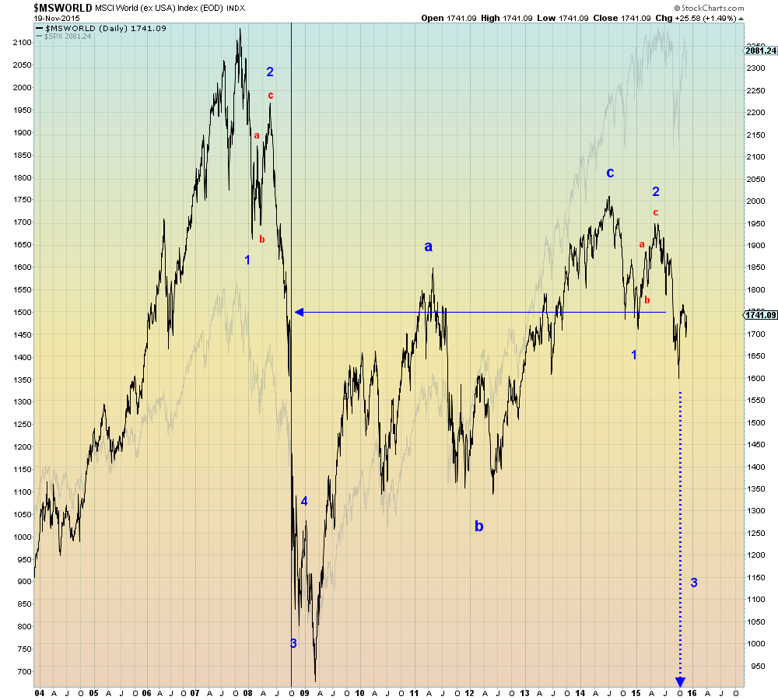
Task: Click the Chg value +25.58 (+1.49%)
Action: point(706,19)
